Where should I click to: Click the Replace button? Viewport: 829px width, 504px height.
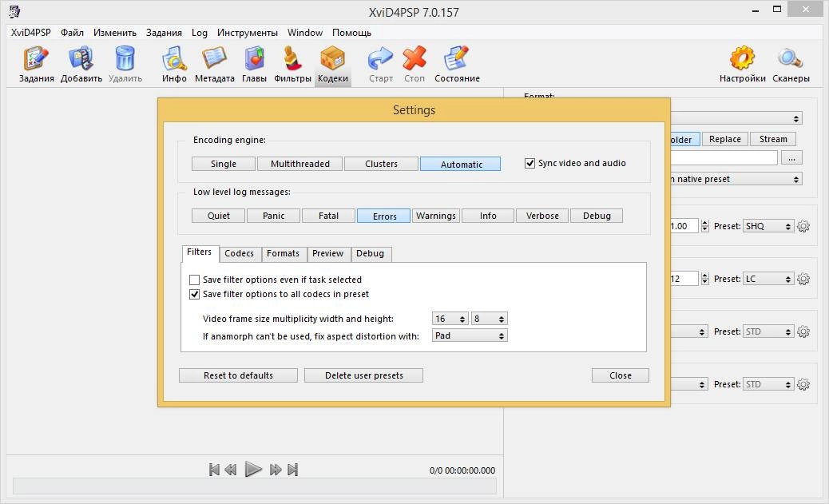click(725, 139)
